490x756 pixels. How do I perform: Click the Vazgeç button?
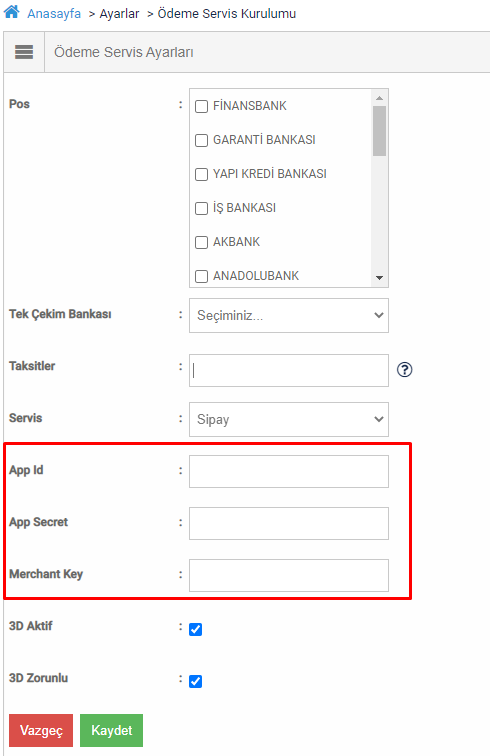[41, 730]
